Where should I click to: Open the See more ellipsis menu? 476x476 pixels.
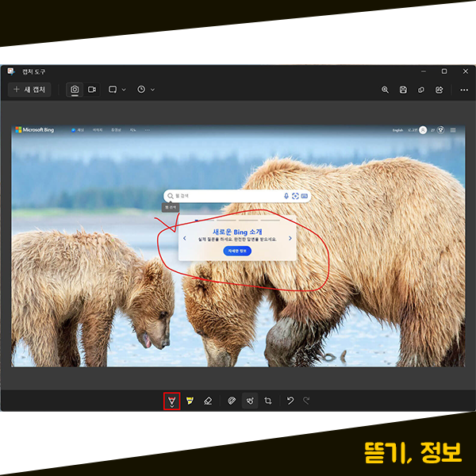click(464, 90)
